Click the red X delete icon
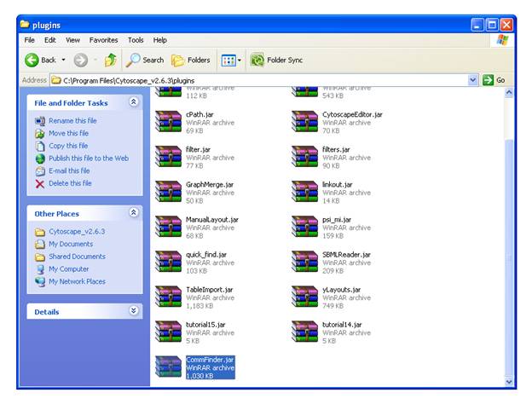Screen dimensions: 532x404 click(x=40, y=183)
